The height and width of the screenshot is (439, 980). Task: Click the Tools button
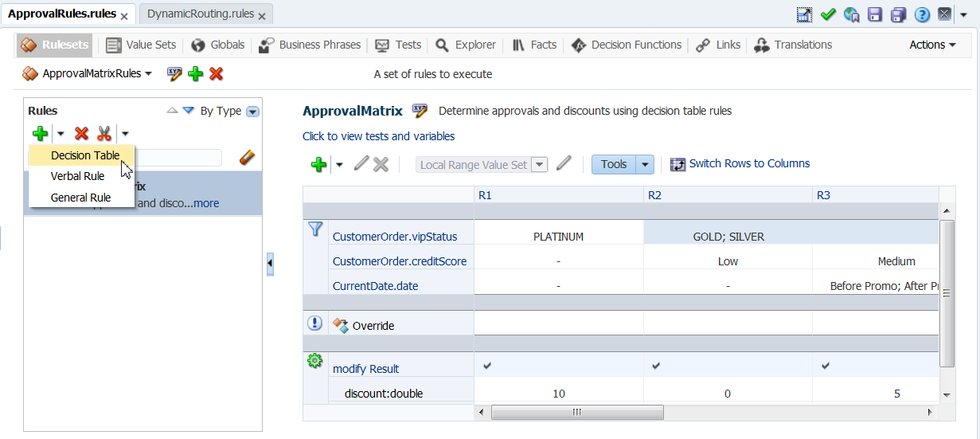614,164
